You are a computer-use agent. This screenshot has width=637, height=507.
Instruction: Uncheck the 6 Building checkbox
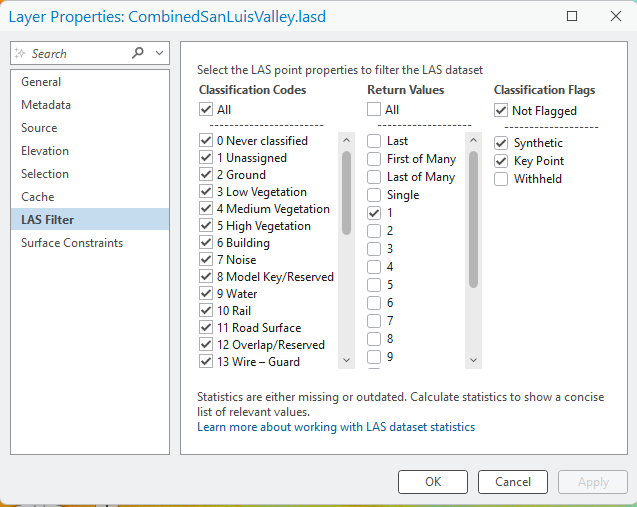pyautogui.click(x=206, y=243)
